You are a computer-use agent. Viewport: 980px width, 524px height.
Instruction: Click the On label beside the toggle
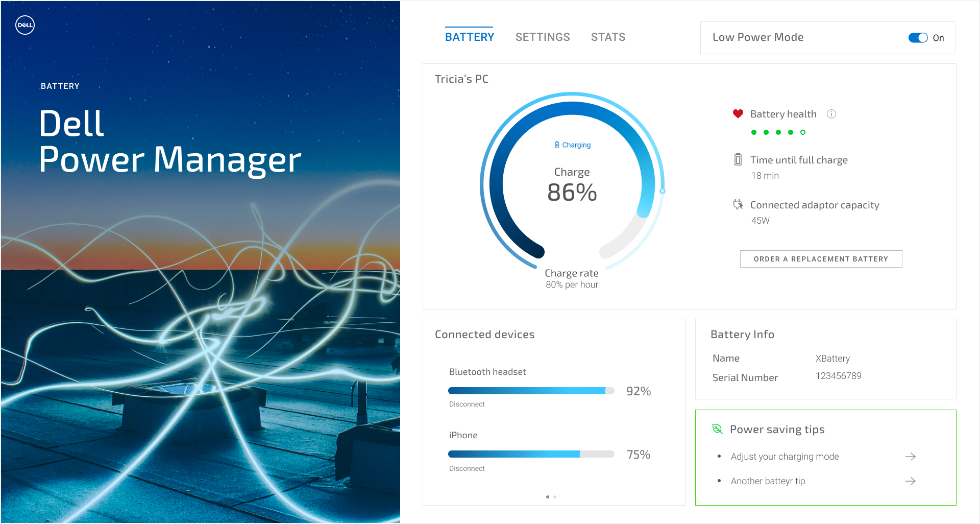tap(938, 38)
